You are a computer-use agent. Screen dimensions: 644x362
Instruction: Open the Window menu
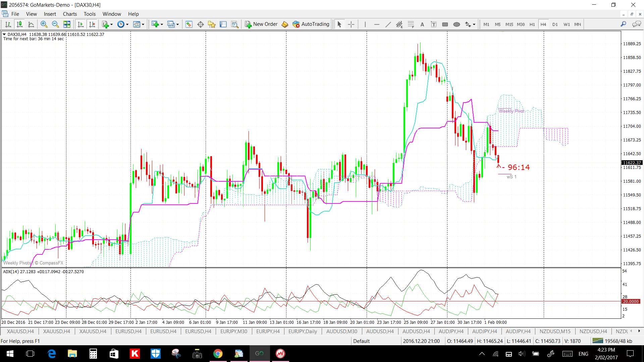click(112, 14)
